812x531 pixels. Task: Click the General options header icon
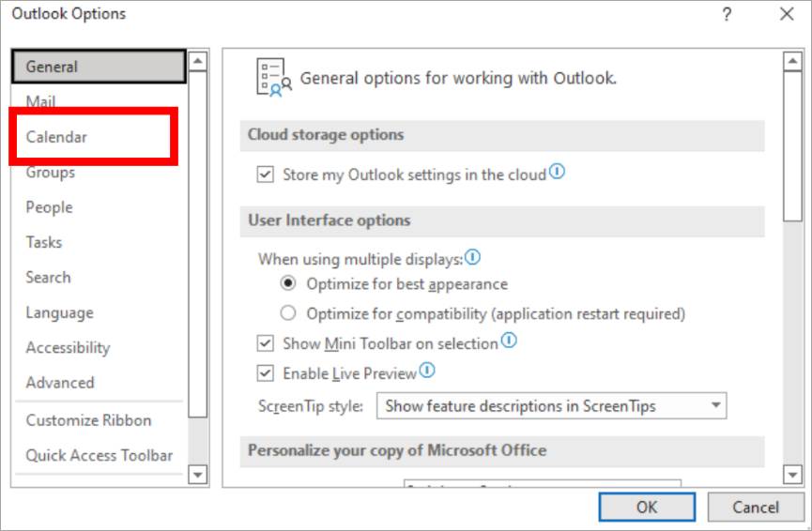coord(273,77)
